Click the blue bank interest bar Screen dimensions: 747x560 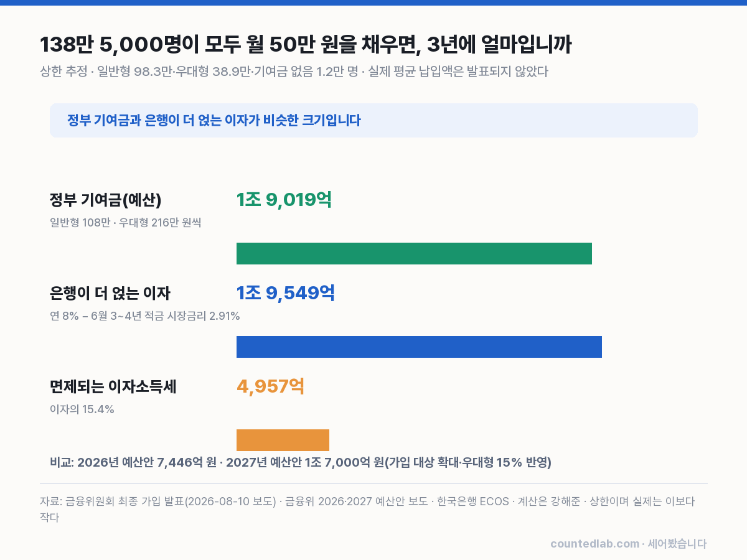coord(419,347)
